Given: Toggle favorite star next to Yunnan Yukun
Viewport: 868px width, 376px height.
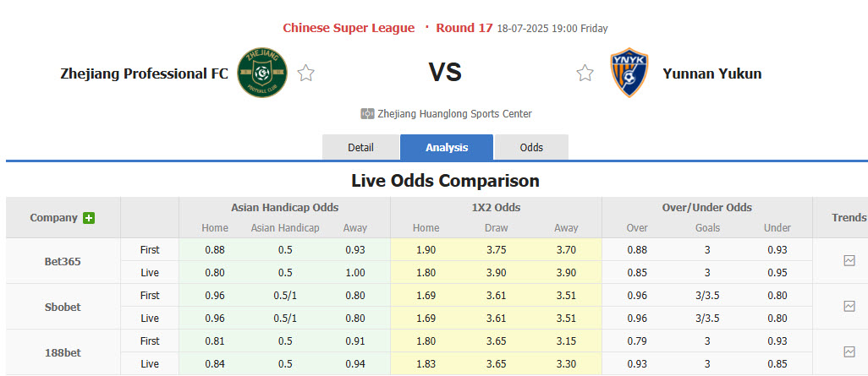Looking at the screenshot, I should coord(585,74).
